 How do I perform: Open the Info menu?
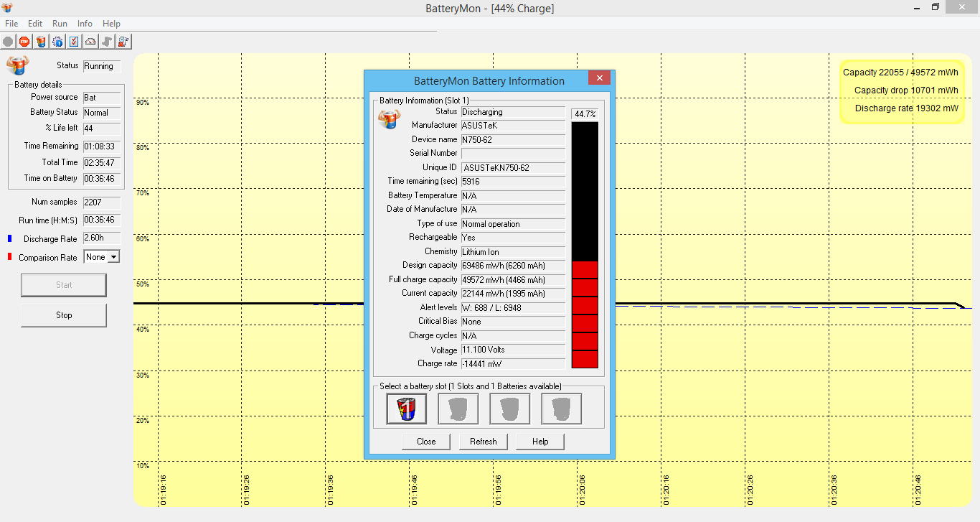[85, 24]
